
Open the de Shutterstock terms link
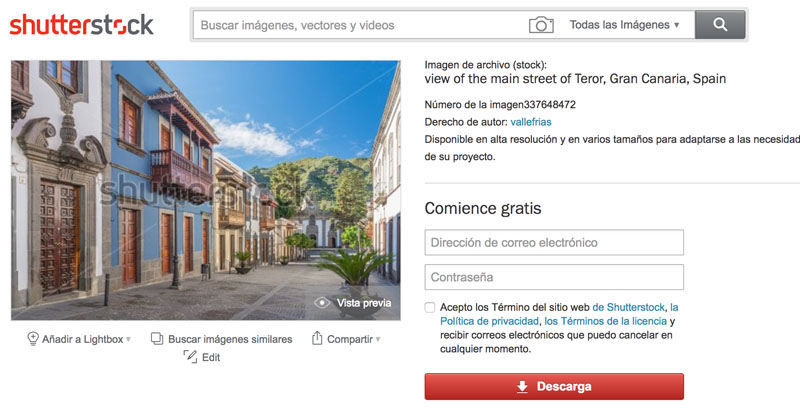click(629, 307)
